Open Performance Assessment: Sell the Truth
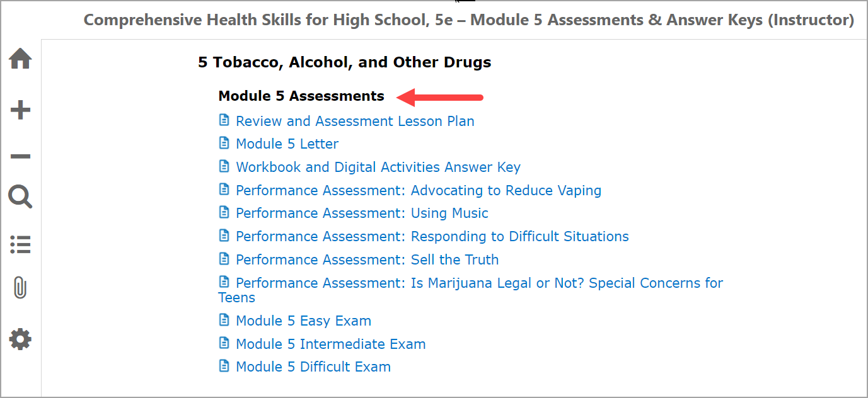Screen dimensions: 868x398 (367, 259)
